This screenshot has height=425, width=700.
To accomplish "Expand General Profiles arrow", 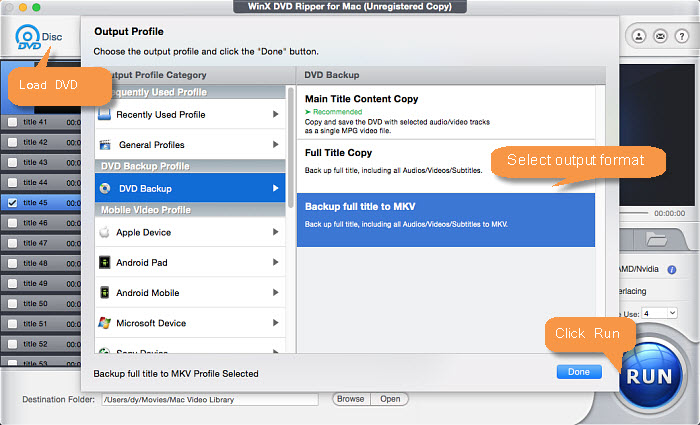I will (x=275, y=145).
